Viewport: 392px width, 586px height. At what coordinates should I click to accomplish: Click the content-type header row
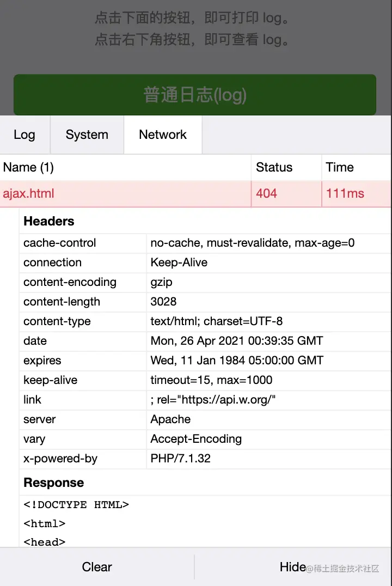click(x=205, y=321)
